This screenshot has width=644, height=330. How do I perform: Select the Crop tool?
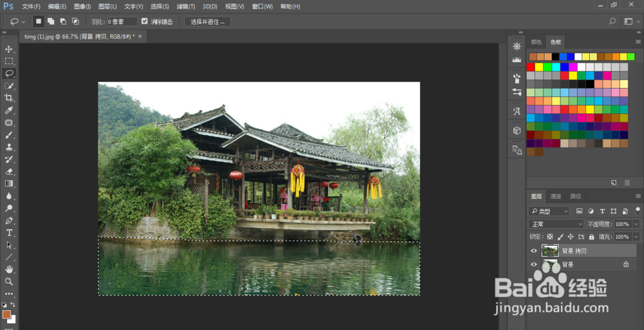8,98
